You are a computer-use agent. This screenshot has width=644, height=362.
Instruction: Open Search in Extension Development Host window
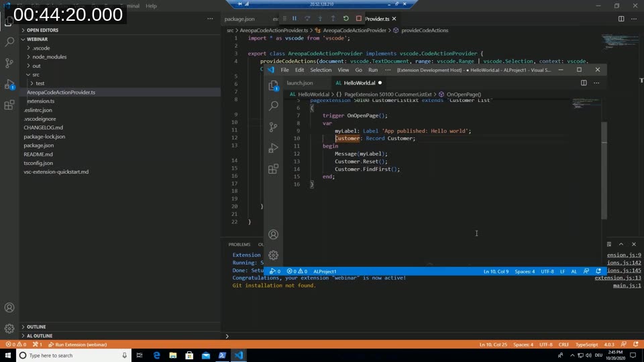point(274,106)
